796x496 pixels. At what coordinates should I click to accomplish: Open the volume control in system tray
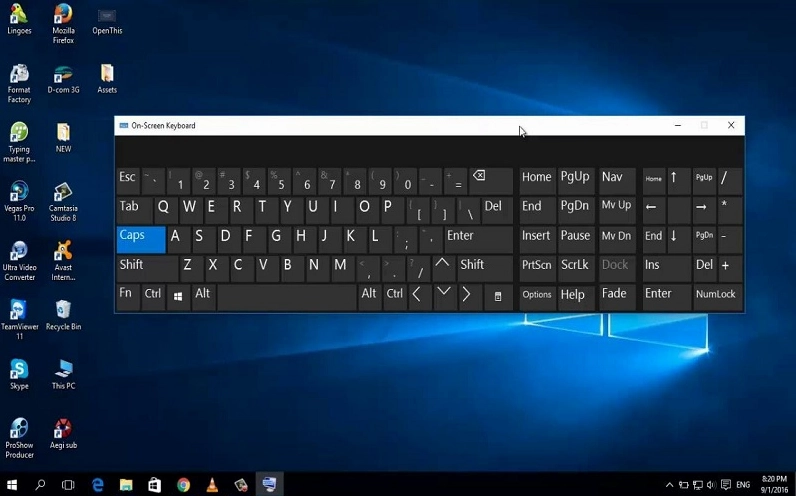click(711, 485)
